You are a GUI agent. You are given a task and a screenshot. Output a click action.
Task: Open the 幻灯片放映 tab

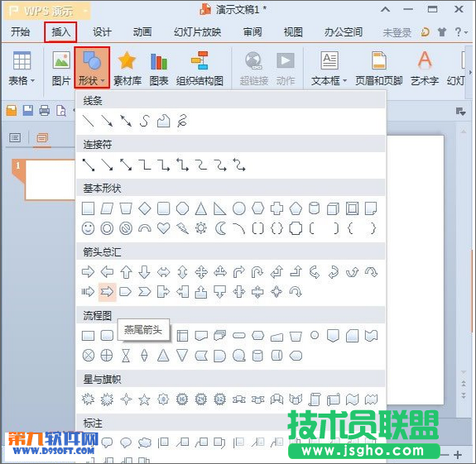point(197,31)
